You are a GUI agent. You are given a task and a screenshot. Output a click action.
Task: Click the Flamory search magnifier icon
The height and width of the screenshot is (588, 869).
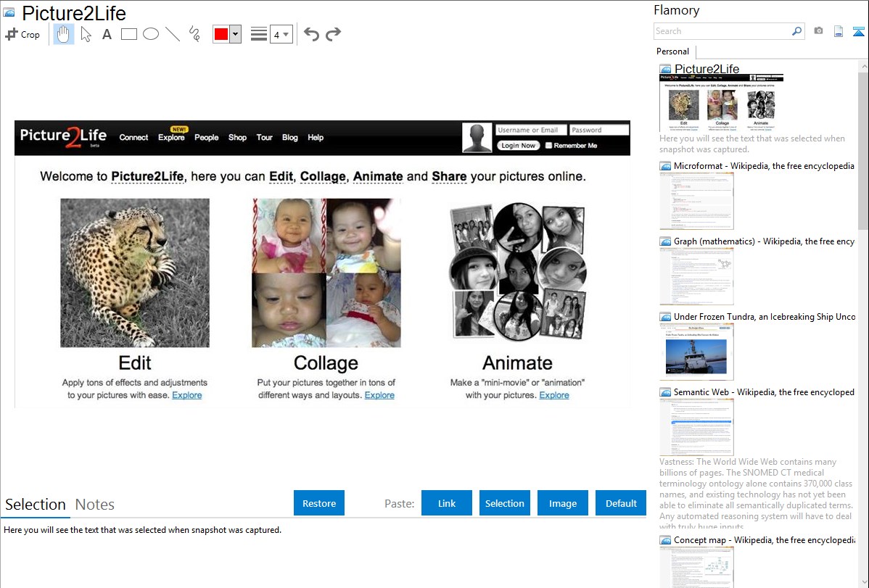(x=796, y=31)
